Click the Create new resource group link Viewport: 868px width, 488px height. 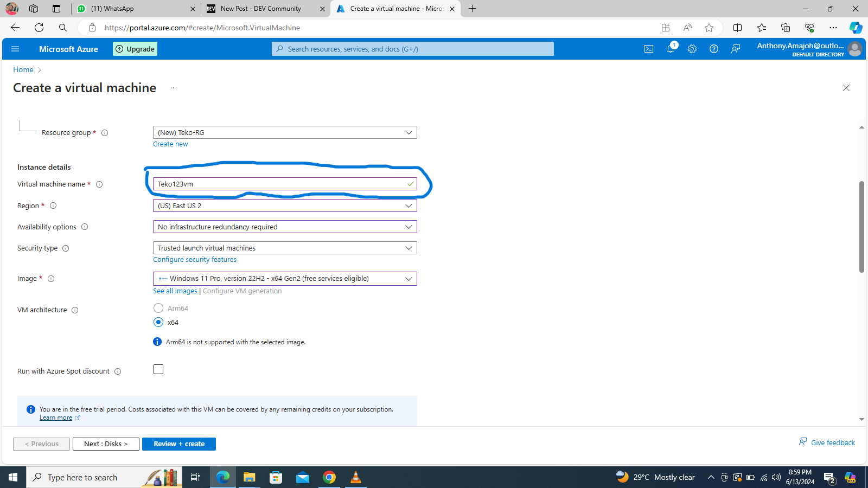(x=170, y=144)
